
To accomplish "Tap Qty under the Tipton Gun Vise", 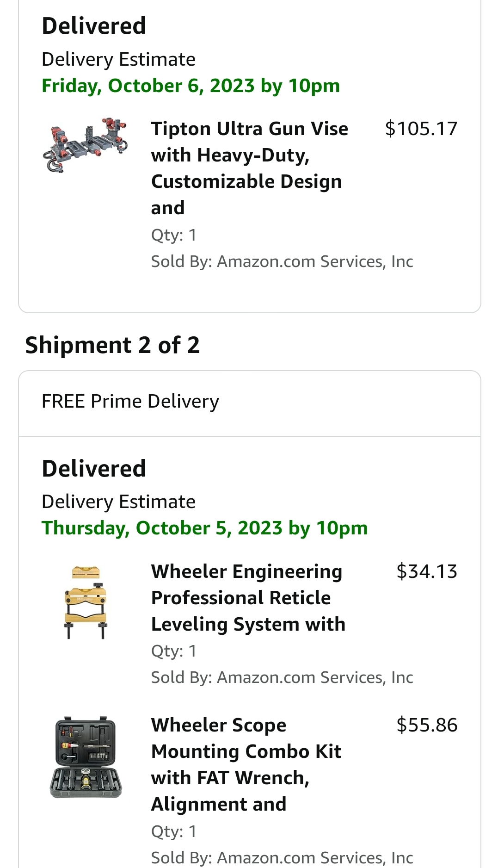I will pos(174,235).
